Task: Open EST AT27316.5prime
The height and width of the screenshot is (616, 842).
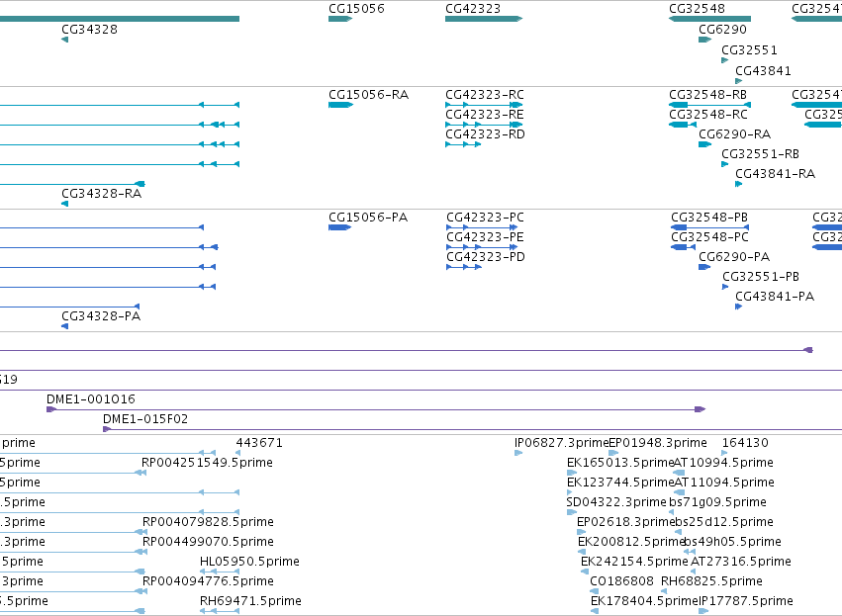Action: (740, 563)
